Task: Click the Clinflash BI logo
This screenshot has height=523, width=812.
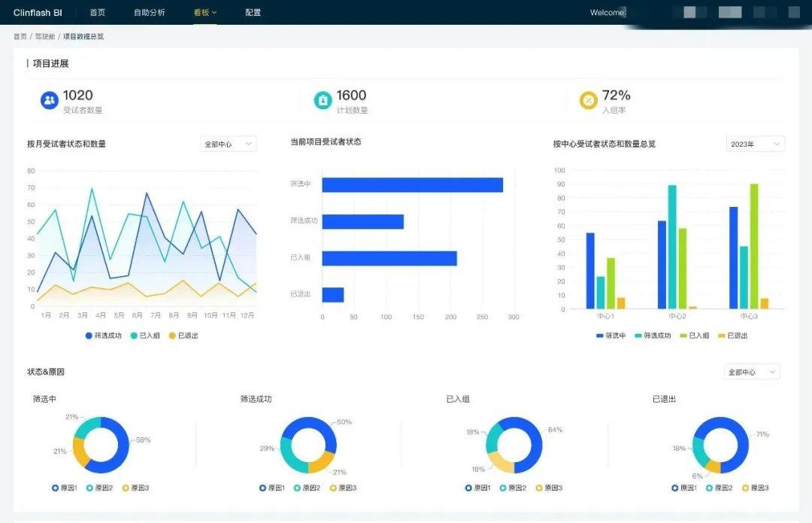Action: pyautogui.click(x=38, y=13)
